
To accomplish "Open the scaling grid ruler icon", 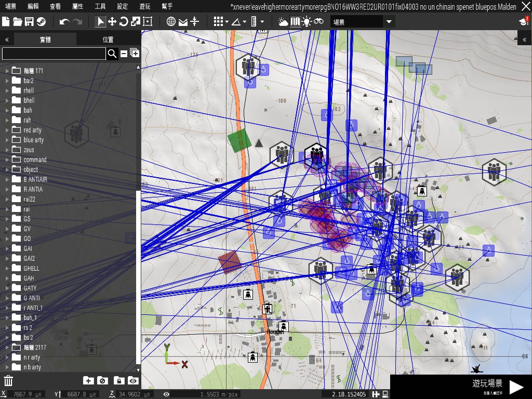I will (254, 22).
